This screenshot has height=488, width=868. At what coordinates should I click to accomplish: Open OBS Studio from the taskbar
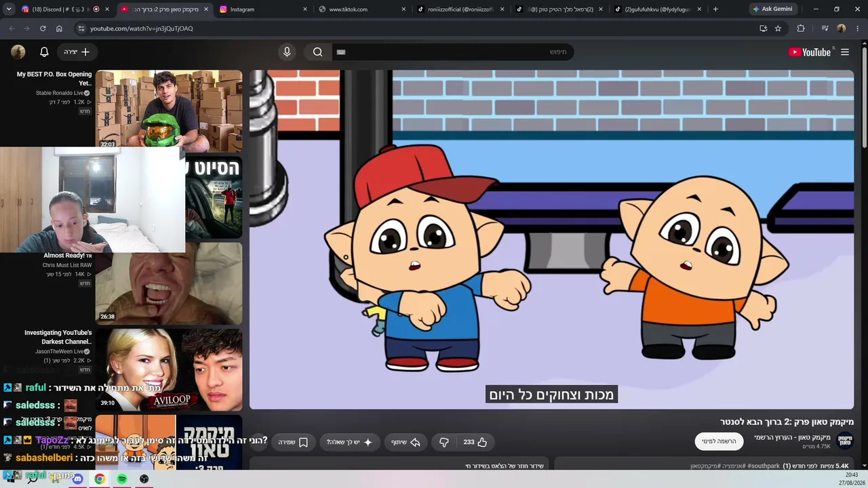pyautogui.click(x=144, y=479)
